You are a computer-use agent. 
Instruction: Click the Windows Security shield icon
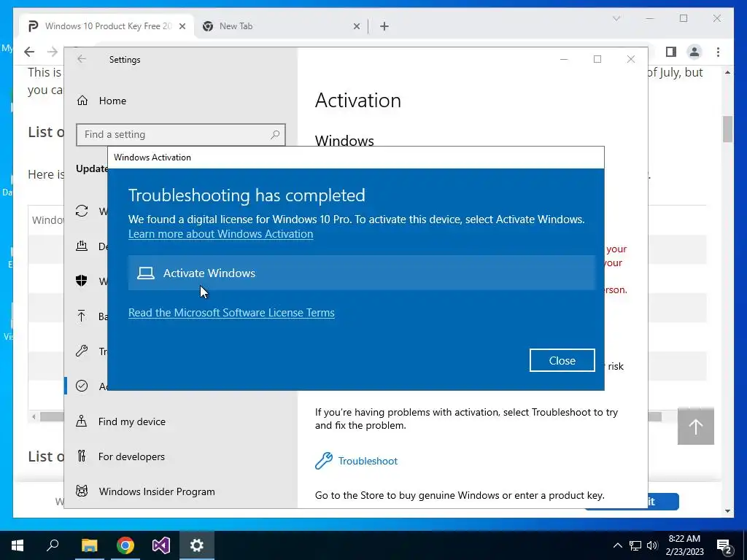(82, 281)
